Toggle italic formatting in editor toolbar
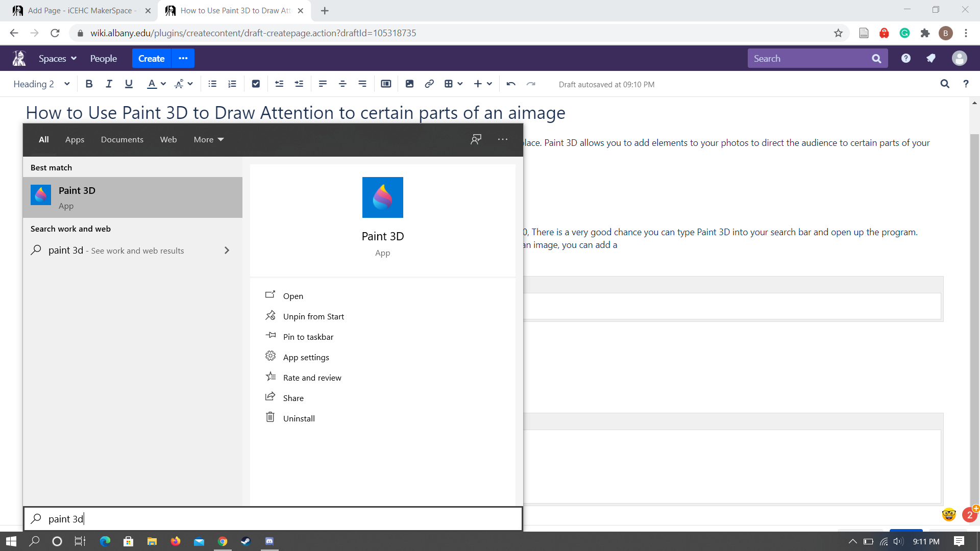980x551 pixels. pos(109,84)
